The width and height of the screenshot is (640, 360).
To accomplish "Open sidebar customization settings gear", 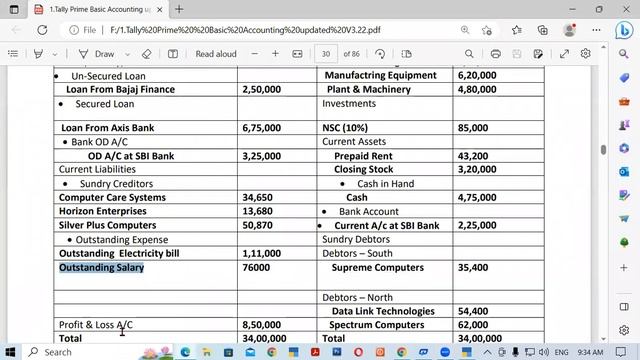I will (x=624, y=330).
